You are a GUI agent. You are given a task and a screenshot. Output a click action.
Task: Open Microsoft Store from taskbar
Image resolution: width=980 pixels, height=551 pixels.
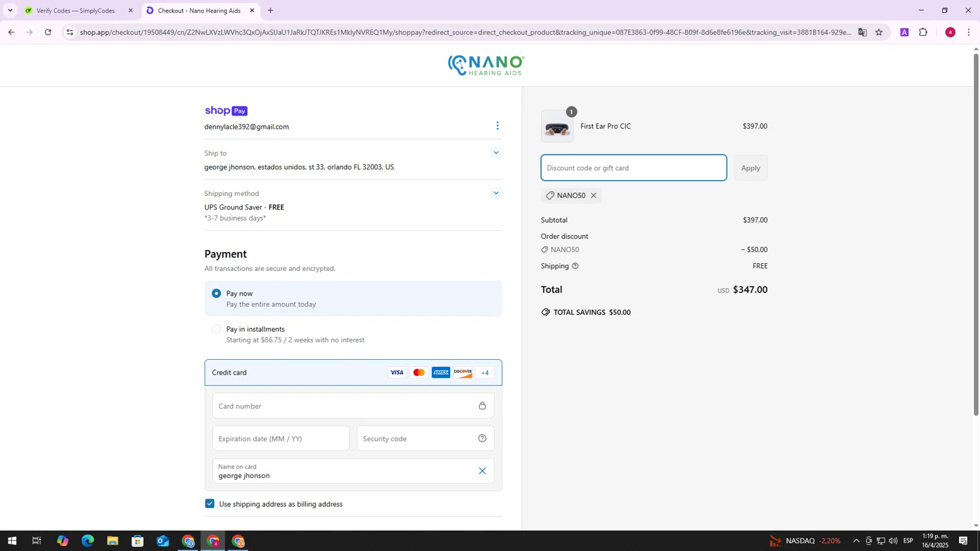137,541
